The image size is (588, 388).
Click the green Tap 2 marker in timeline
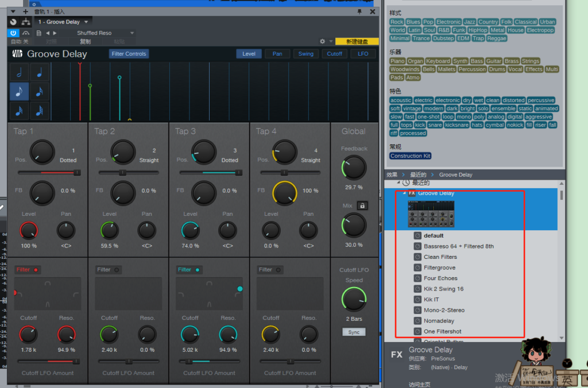tap(90, 86)
